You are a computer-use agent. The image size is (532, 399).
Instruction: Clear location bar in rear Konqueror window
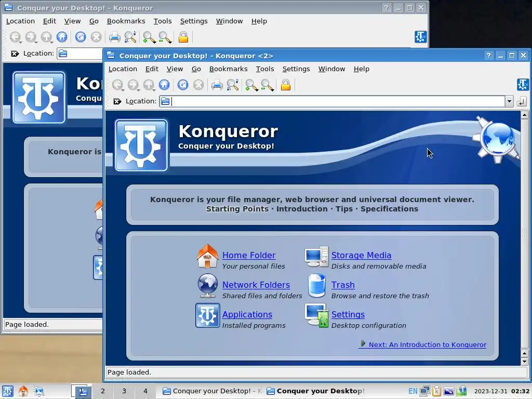pyautogui.click(x=15, y=54)
